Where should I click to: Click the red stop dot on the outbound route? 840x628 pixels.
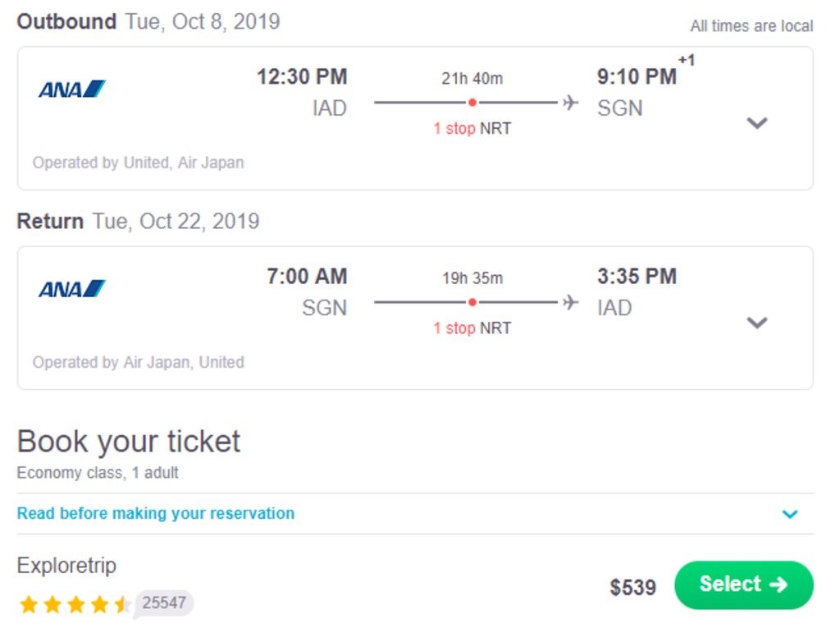(x=472, y=103)
